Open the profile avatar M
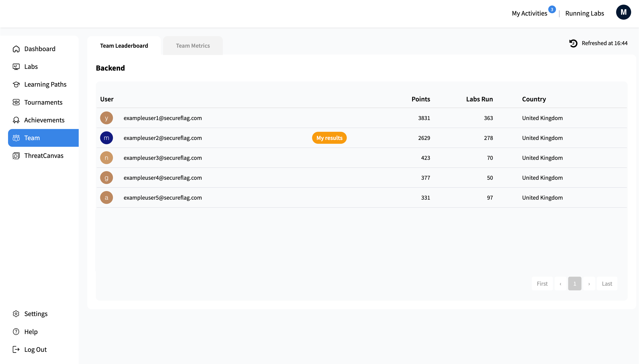The height and width of the screenshot is (364, 639). (624, 12)
